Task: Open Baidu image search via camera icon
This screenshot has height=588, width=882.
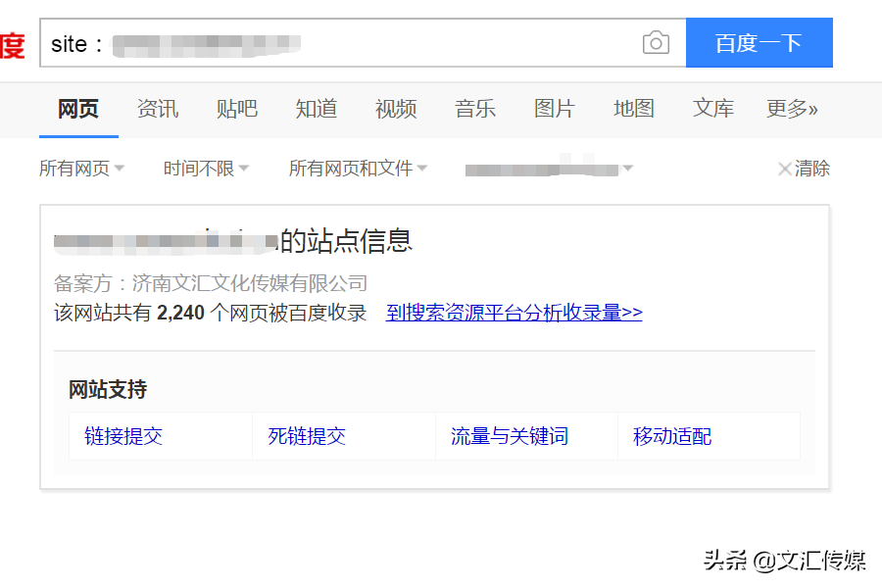Action: pyautogui.click(x=655, y=42)
